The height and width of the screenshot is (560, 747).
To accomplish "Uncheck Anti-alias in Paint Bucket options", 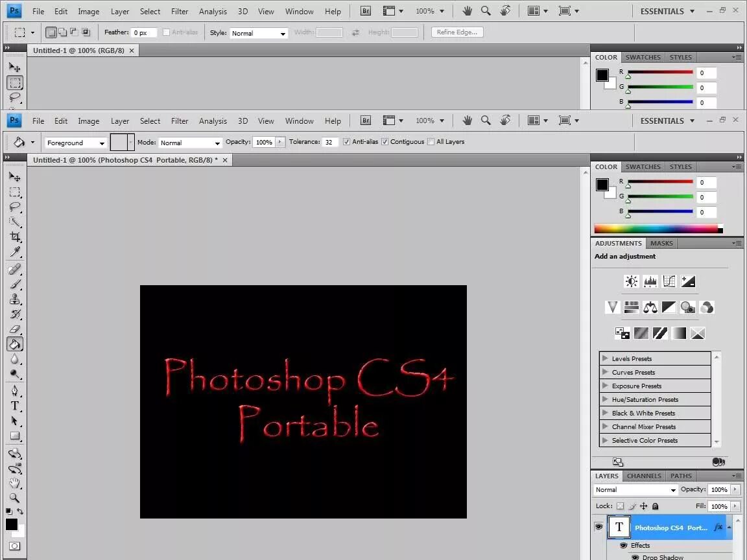I will point(346,142).
